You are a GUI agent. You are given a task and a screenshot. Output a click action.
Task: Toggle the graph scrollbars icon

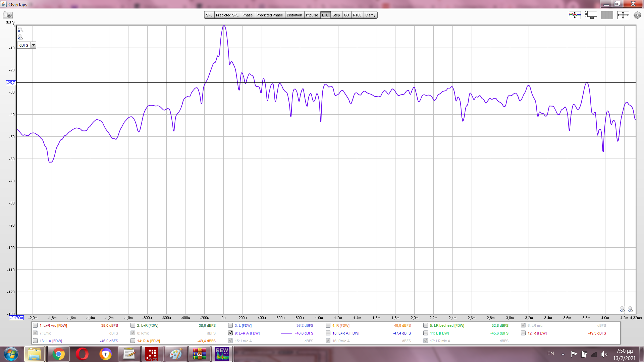591,15
